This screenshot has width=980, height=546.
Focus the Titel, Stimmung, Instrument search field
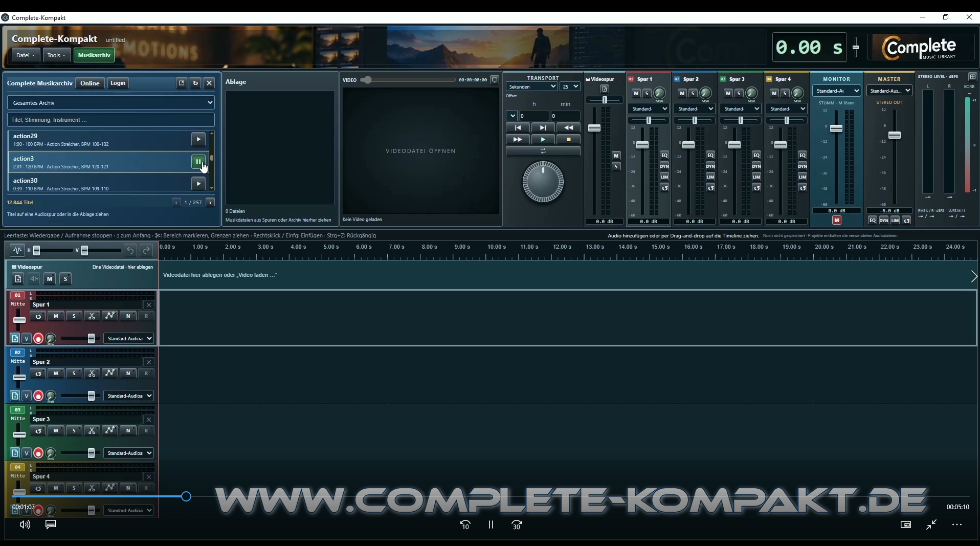(111, 120)
